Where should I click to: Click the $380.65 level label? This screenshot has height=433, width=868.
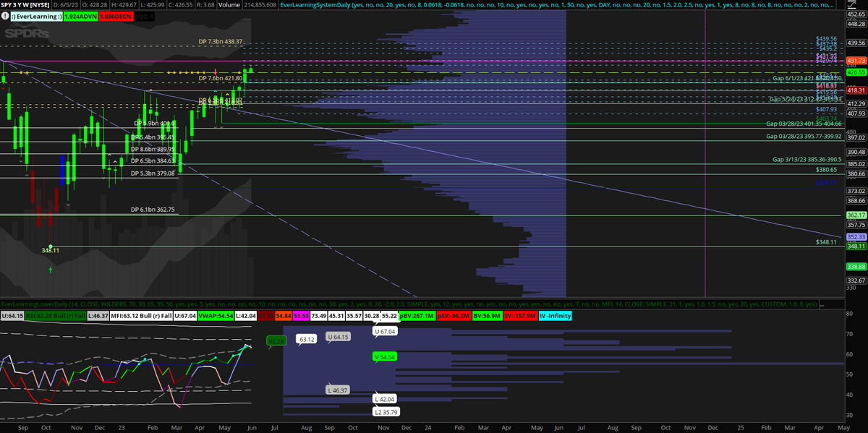point(826,169)
